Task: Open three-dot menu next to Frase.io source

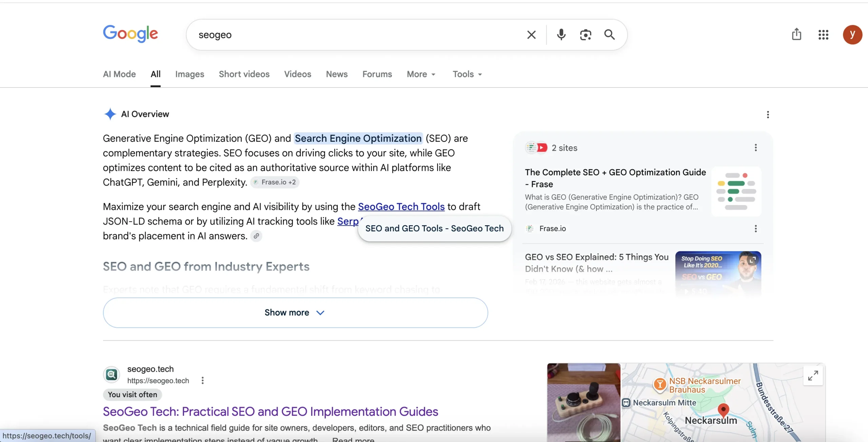Action: click(755, 229)
